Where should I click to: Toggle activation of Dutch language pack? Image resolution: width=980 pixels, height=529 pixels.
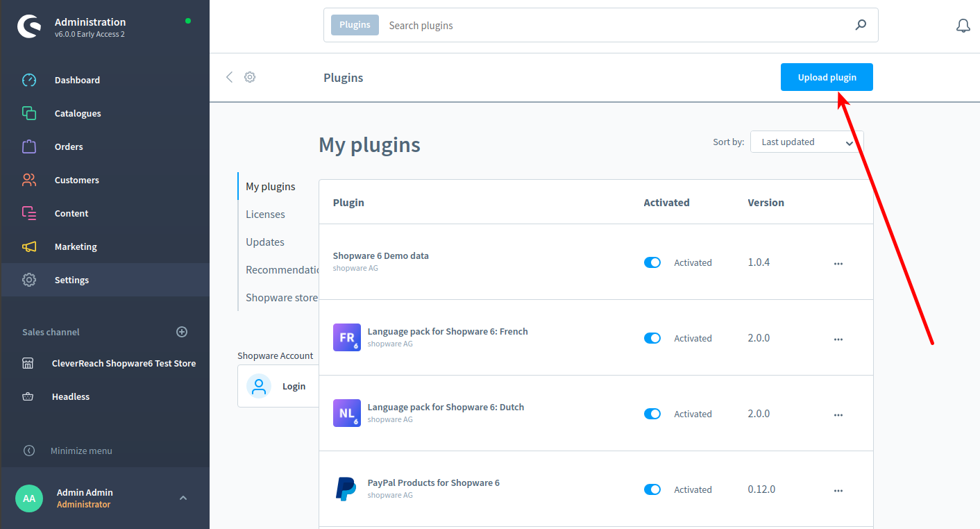click(x=652, y=414)
